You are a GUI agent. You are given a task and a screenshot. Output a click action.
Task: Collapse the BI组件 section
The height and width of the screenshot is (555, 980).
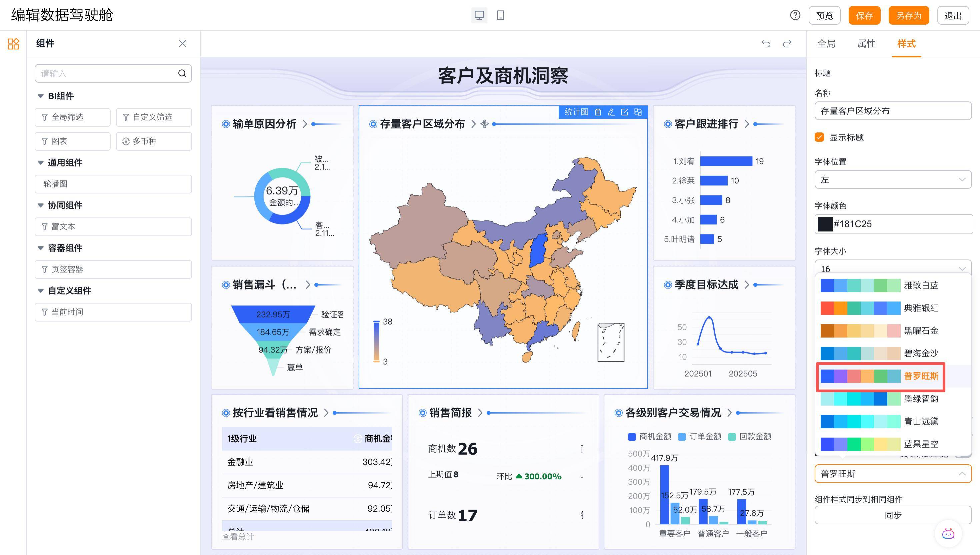coord(40,96)
